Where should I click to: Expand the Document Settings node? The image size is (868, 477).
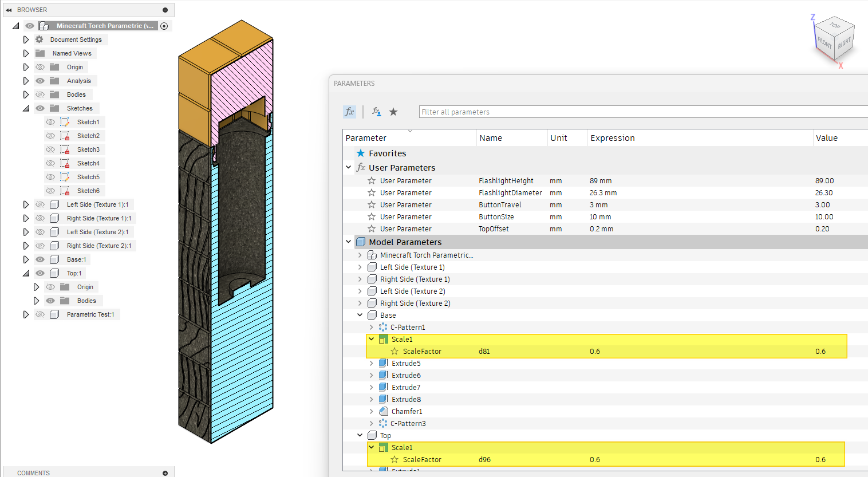tap(26, 40)
